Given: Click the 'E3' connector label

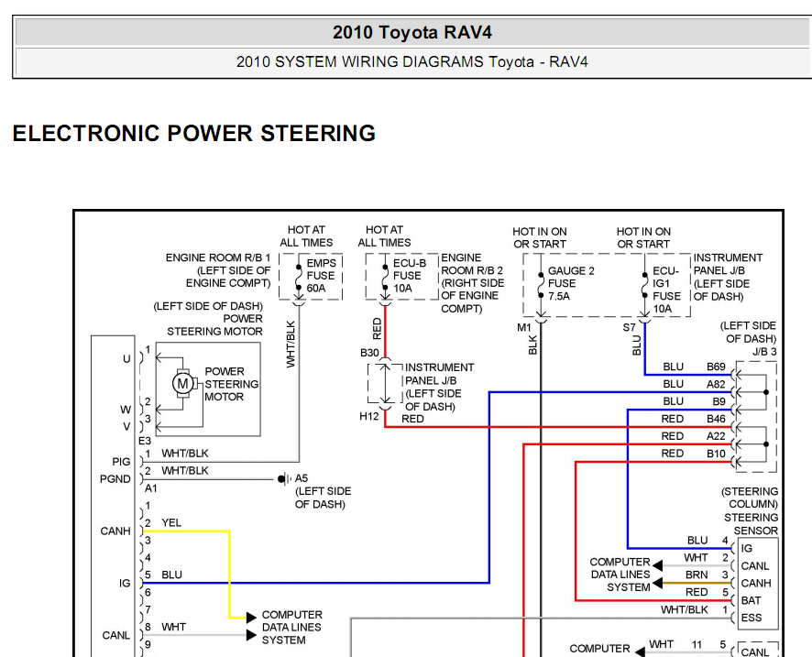Looking at the screenshot, I should 145,441.
